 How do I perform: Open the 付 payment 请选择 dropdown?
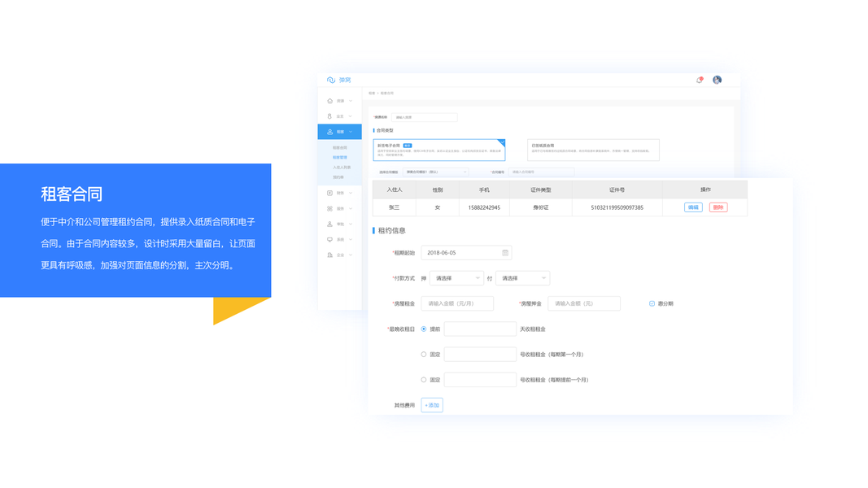coord(522,278)
